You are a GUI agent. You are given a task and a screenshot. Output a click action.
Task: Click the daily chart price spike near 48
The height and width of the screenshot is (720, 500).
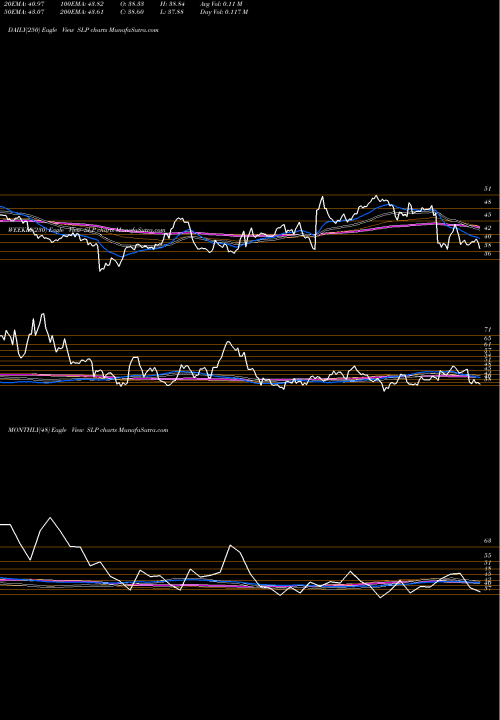[322, 197]
